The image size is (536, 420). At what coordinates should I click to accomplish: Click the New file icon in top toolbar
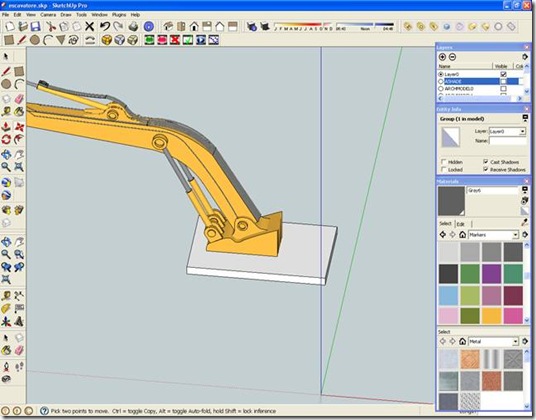point(10,26)
